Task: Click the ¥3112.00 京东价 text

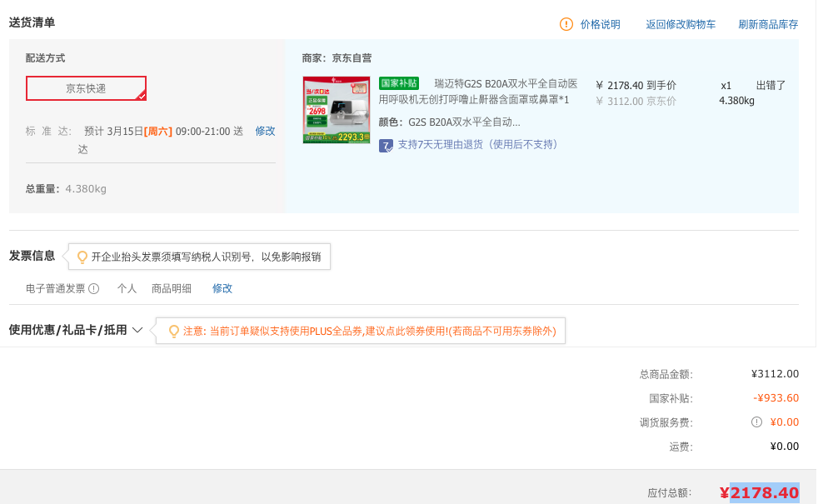Action: click(636, 101)
